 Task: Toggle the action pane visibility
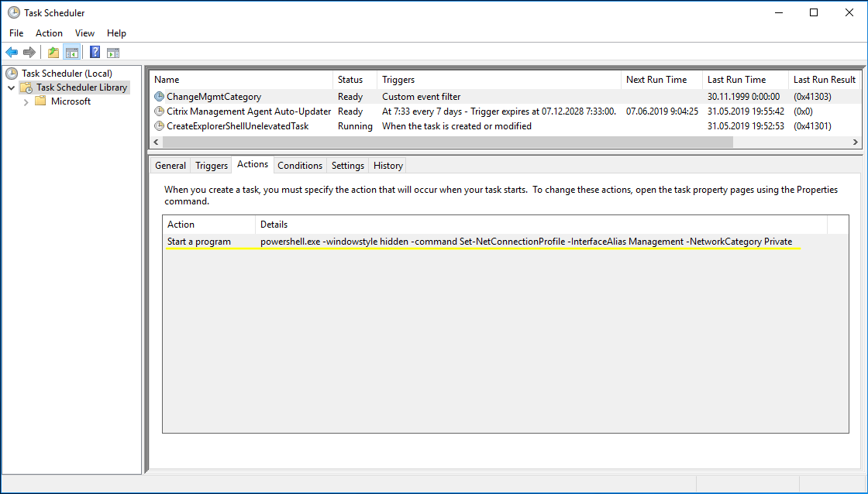click(x=113, y=52)
